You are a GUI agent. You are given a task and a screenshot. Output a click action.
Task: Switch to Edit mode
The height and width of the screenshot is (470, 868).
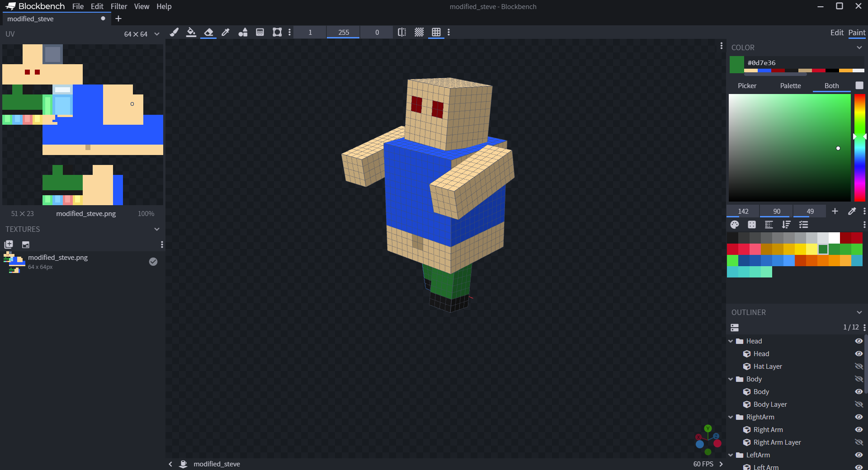pos(837,33)
